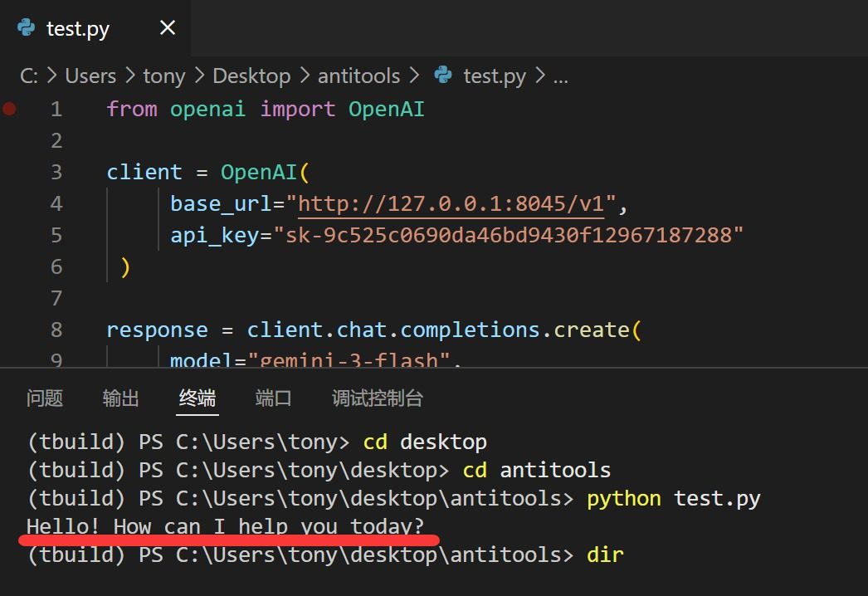The image size is (868, 596).
Task: Expand the Users breadcrumb folder
Action: [90, 76]
